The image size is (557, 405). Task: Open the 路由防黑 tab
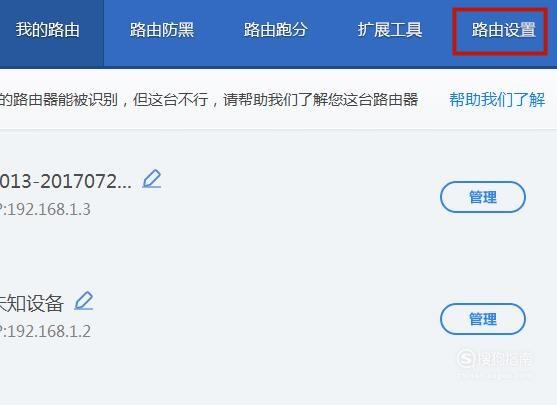click(x=162, y=29)
